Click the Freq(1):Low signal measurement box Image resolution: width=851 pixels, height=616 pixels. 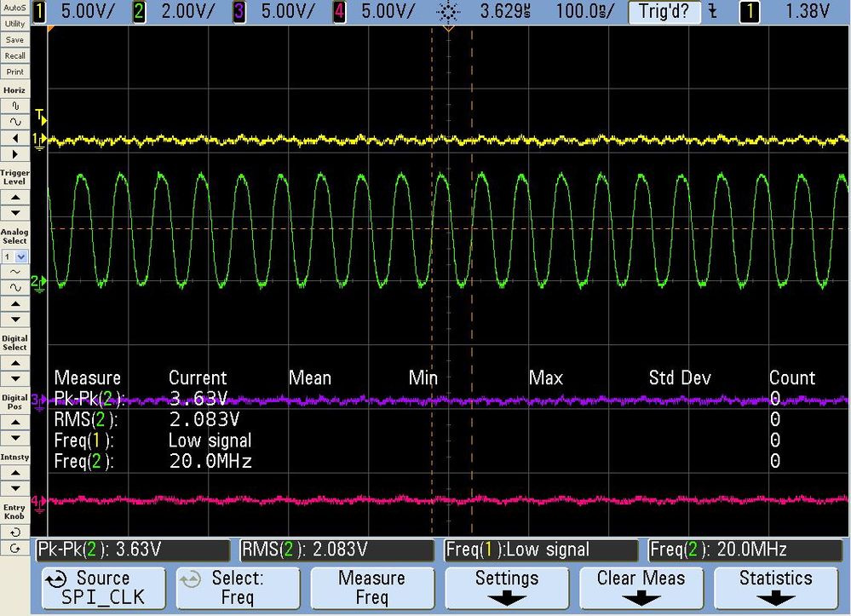pyautogui.click(x=541, y=550)
